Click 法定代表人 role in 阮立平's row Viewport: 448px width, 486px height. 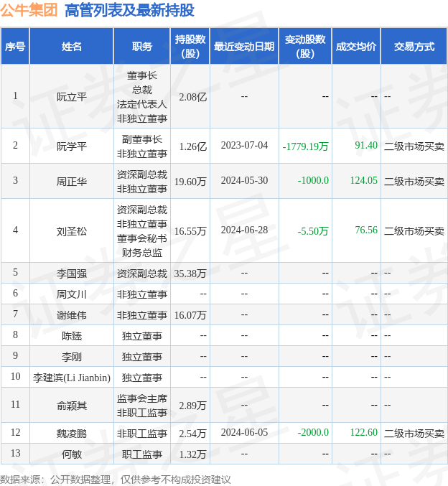(x=142, y=104)
